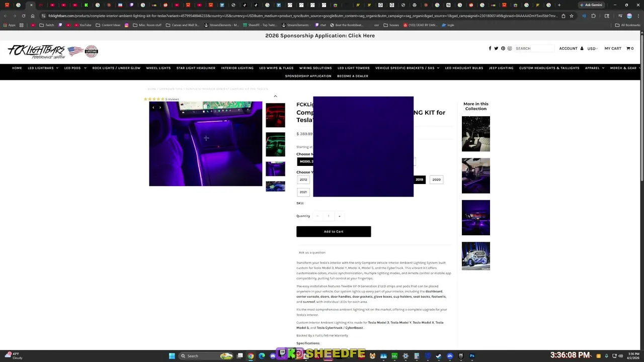
Task: Open the Twitter social icon
Action: tap(496, 48)
